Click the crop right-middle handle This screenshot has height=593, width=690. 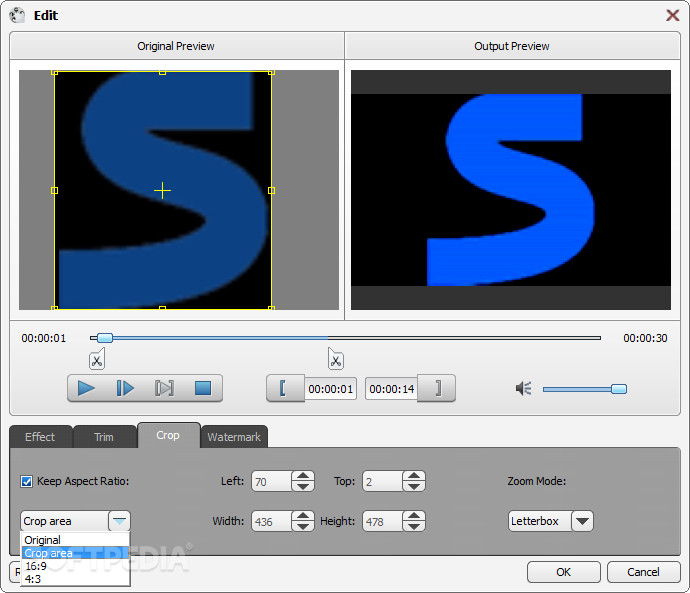(x=271, y=190)
